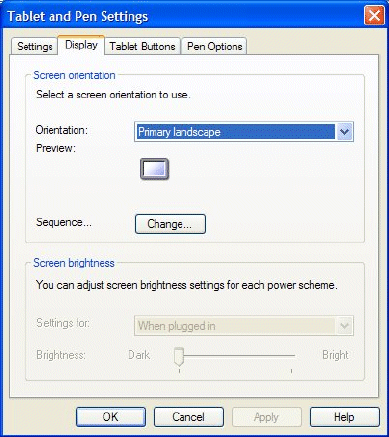This screenshot has width=389, height=437.
Task: Click the Change... sequence button
Action: point(170,224)
